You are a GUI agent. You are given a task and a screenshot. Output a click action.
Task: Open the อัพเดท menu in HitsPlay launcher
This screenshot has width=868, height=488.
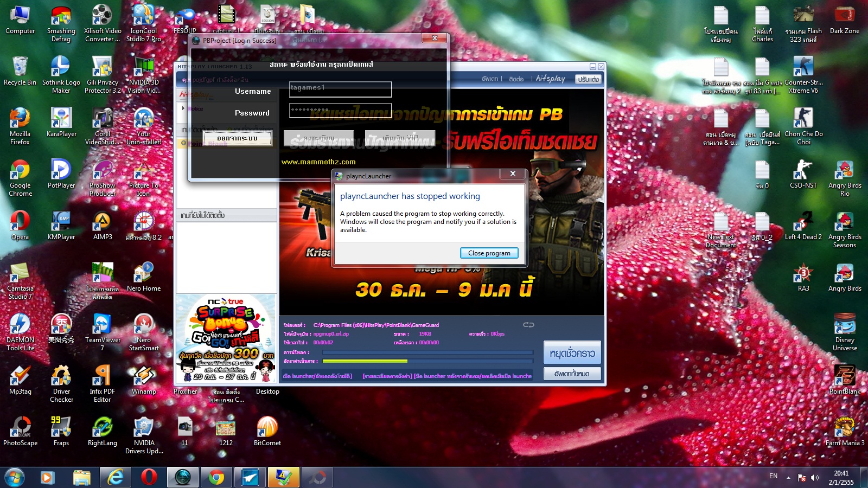click(x=490, y=79)
